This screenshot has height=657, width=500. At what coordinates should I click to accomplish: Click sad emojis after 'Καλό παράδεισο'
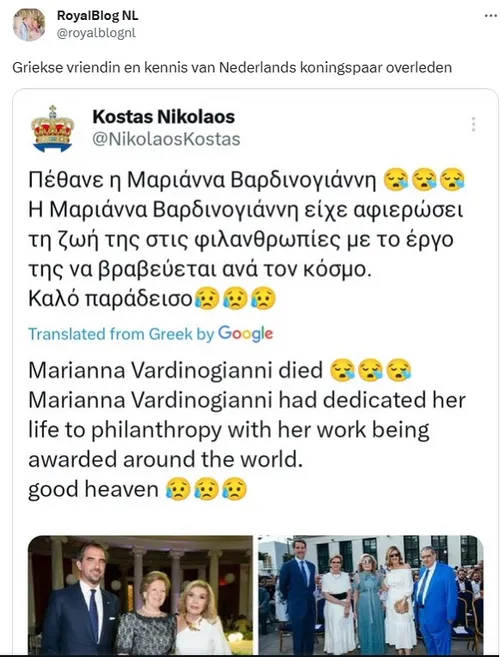click(x=235, y=299)
